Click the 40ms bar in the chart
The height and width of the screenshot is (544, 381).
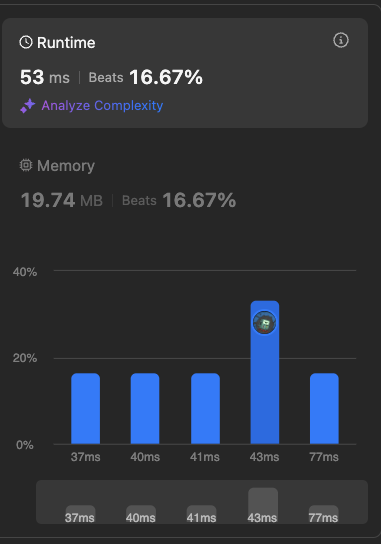coord(145,408)
